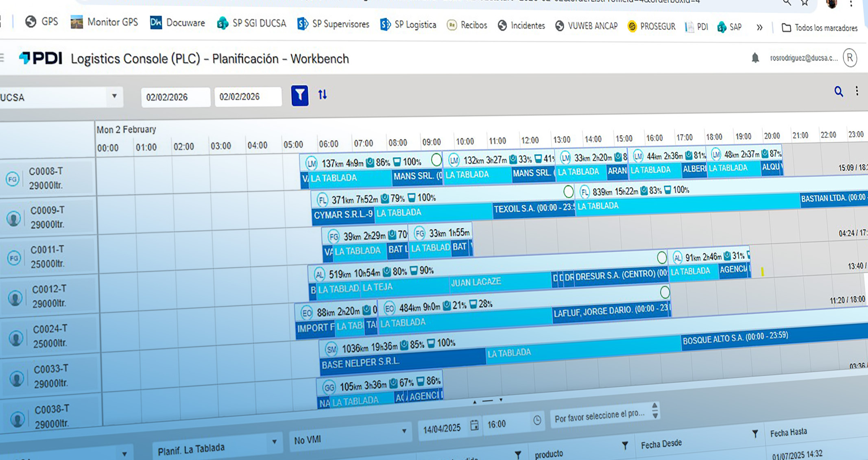Open the clock time picker beside 16:00
This screenshot has width=868, height=460.
click(537, 420)
